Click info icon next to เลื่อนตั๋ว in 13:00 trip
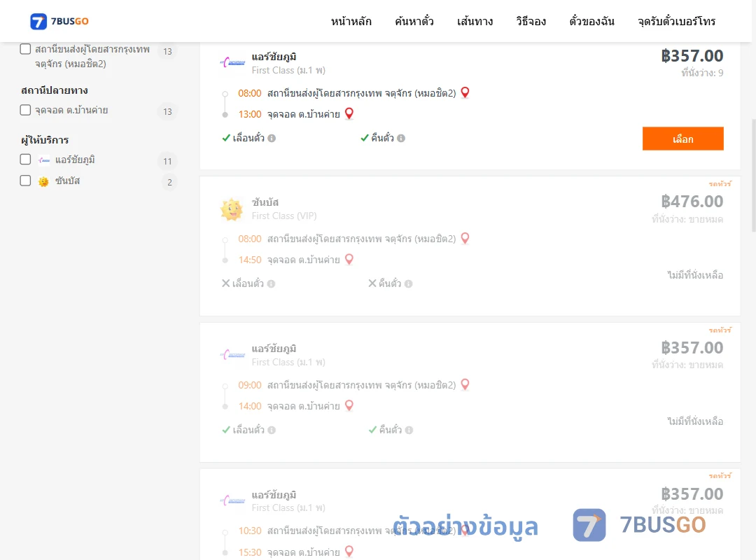Image resolution: width=756 pixels, height=560 pixels. coord(272,139)
